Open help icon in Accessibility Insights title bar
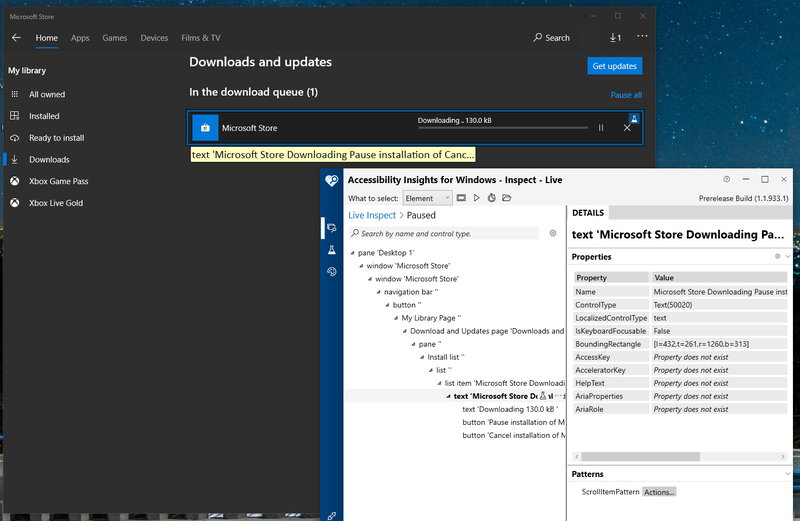The width and height of the screenshot is (800, 521). pos(727,179)
